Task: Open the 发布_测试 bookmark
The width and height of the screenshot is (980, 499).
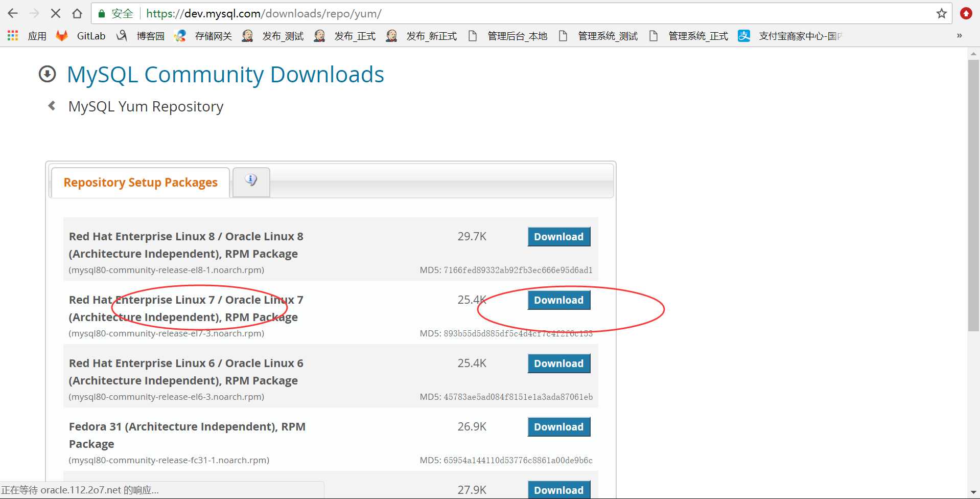Action: (x=273, y=36)
